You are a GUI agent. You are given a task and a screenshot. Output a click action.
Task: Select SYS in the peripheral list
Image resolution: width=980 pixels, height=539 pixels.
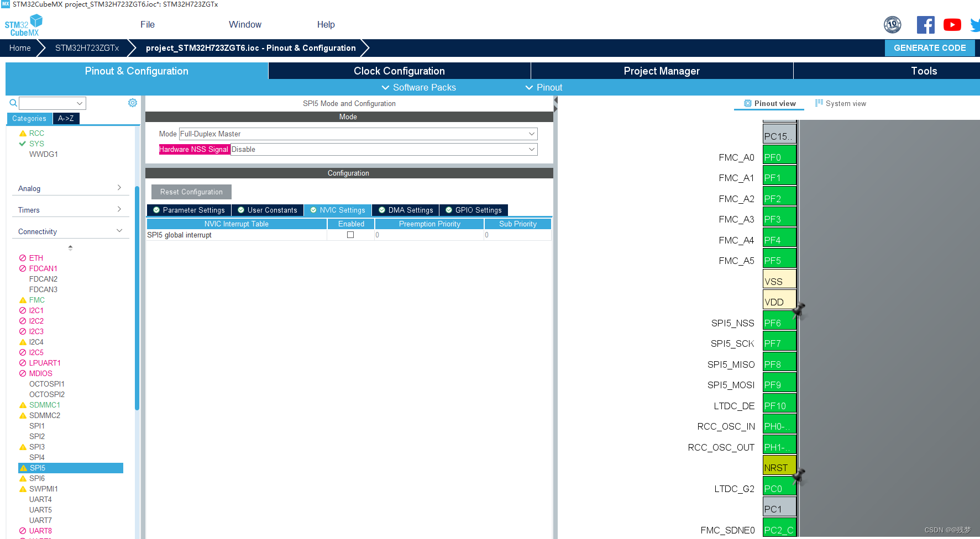36,144
